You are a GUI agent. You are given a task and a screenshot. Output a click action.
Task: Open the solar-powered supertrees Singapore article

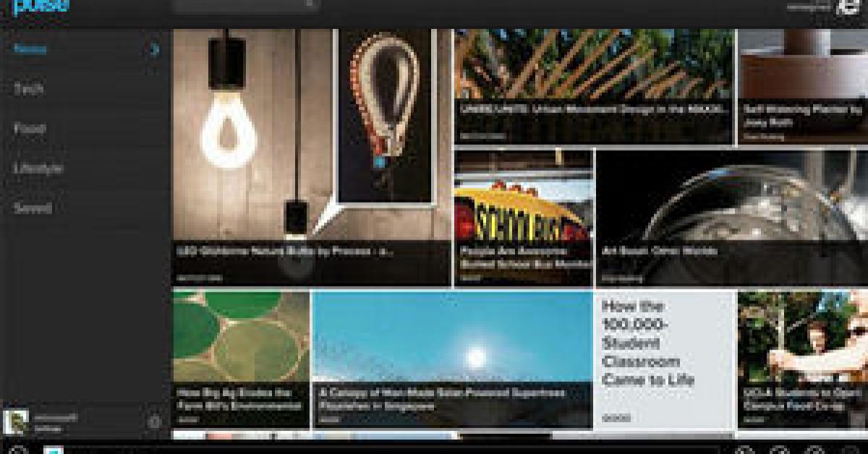pyautogui.click(x=453, y=360)
